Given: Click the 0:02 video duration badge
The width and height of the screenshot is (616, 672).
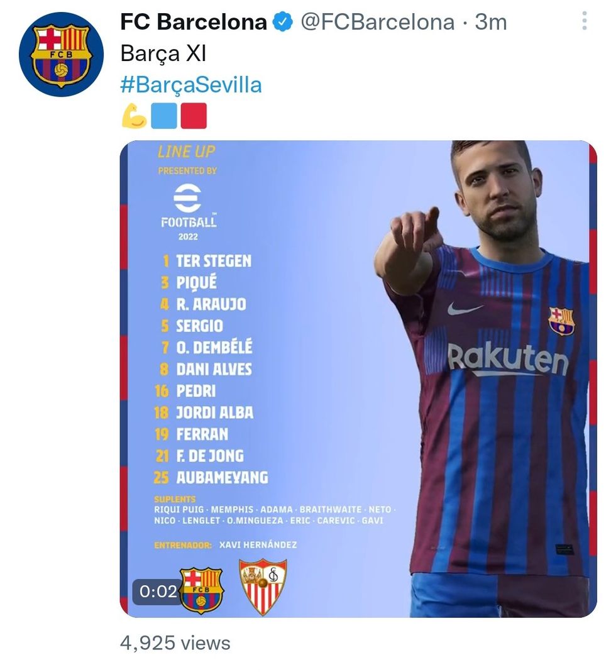Looking at the screenshot, I should [x=158, y=591].
